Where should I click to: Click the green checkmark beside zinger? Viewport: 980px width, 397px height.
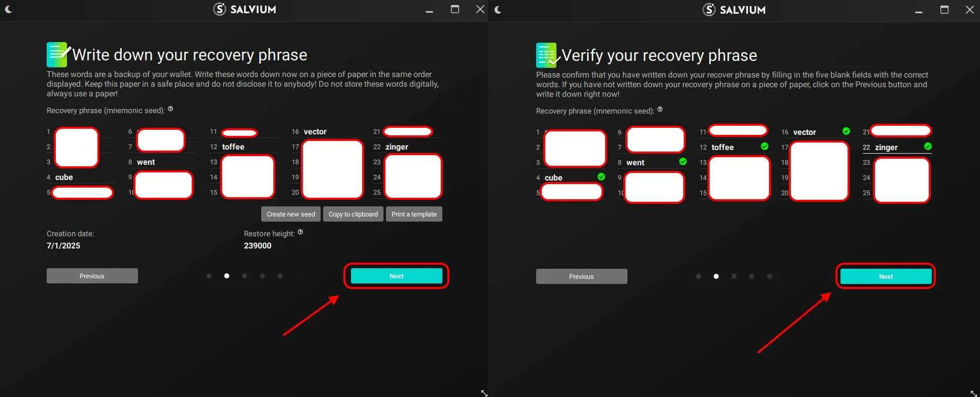(x=928, y=147)
